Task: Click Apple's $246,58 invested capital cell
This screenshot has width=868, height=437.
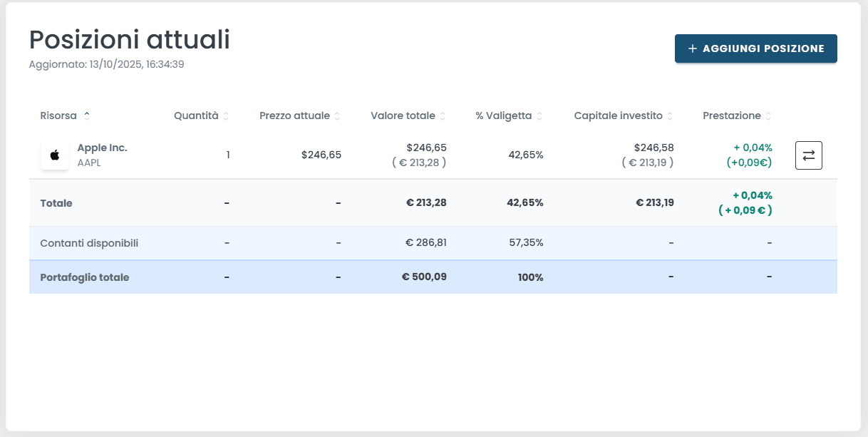Action: pos(653,148)
